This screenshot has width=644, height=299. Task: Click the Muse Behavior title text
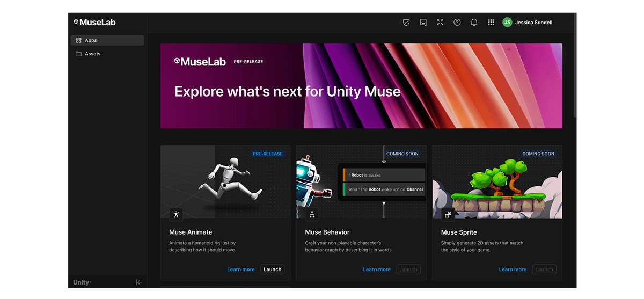(x=327, y=232)
